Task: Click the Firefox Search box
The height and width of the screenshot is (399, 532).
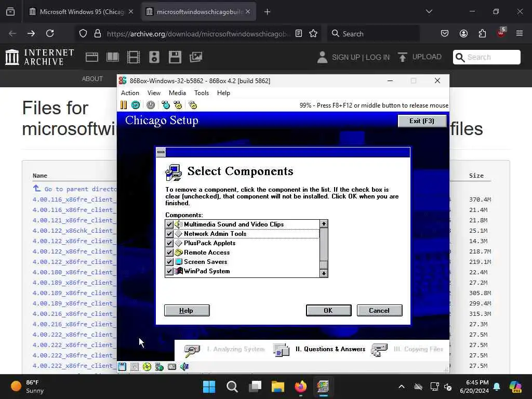Action: 373,33
